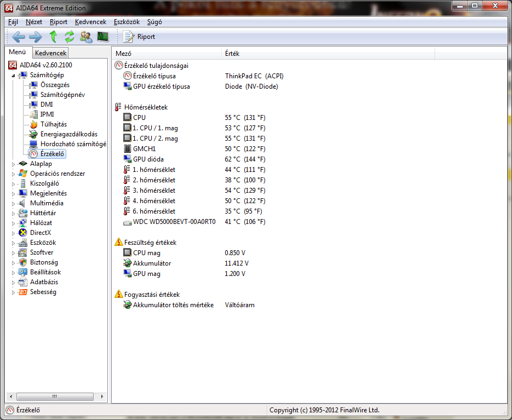Open the Riport menu
This screenshot has height=420, width=512.
pos(59,22)
